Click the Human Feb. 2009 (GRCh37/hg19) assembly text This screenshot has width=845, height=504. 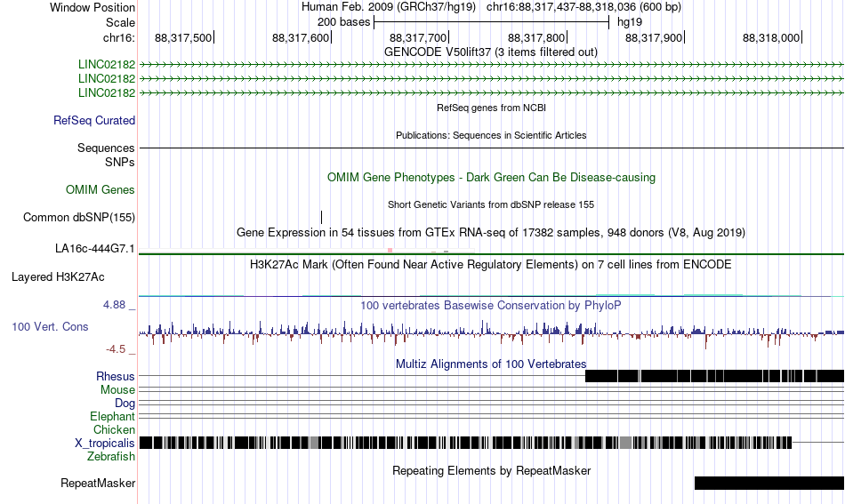coord(389,7)
